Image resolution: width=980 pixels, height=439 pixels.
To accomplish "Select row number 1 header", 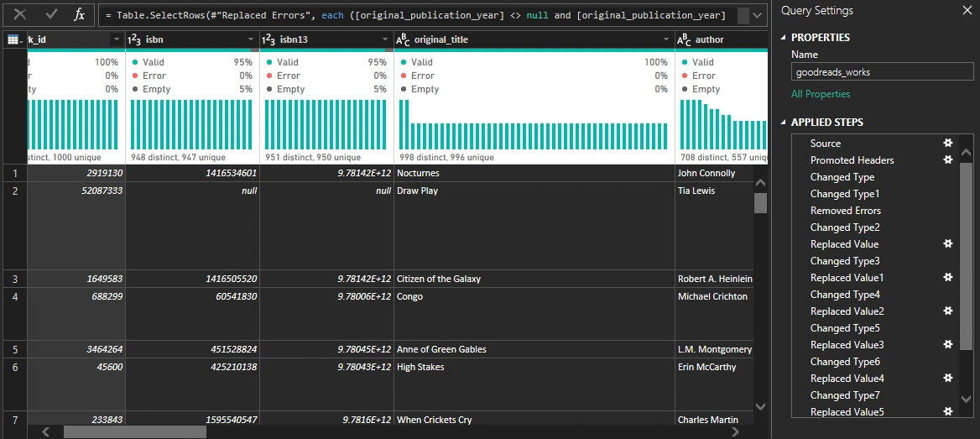I will pyautogui.click(x=13, y=173).
